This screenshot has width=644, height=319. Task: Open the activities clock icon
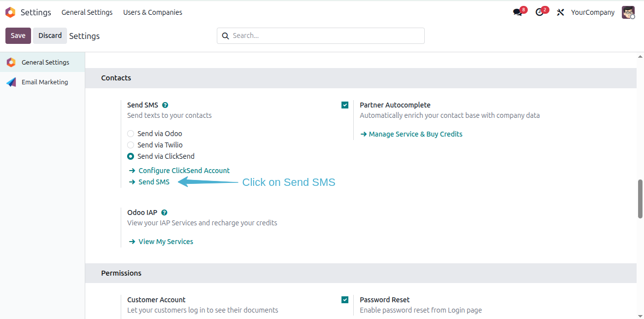[x=540, y=12]
